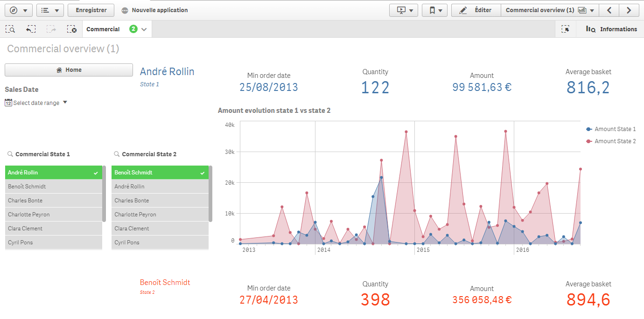
Task: Click the Quantity value 122
Action: [x=376, y=88]
